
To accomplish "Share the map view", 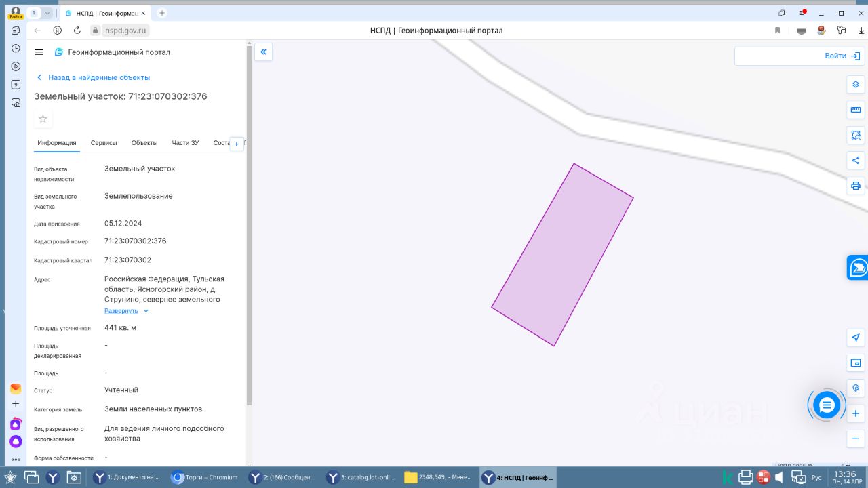I will [856, 161].
